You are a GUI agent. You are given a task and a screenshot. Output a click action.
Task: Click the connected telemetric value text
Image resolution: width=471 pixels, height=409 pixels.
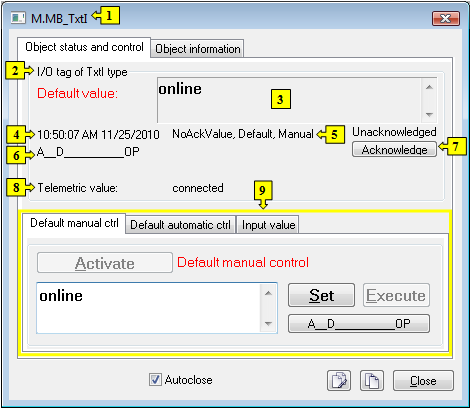coord(198,188)
